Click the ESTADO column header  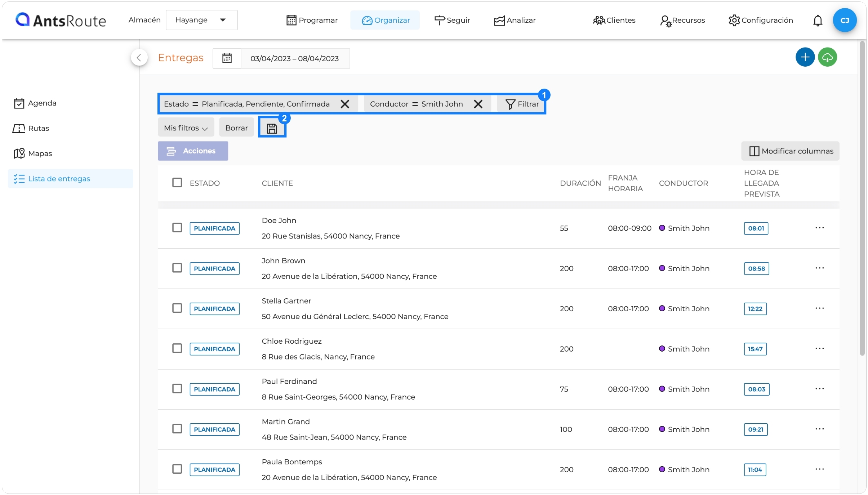pyautogui.click(x=205, y=183)
